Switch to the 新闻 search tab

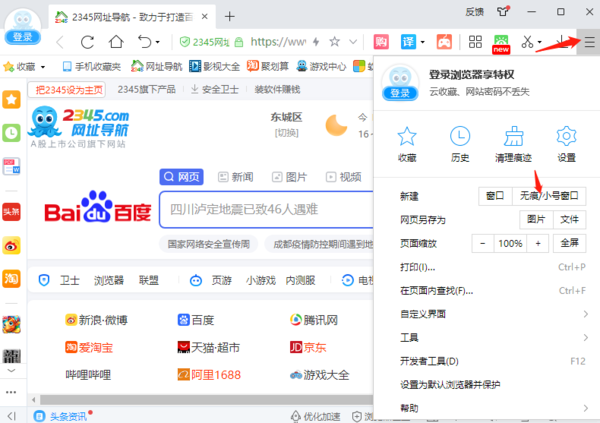click(235, 177)
